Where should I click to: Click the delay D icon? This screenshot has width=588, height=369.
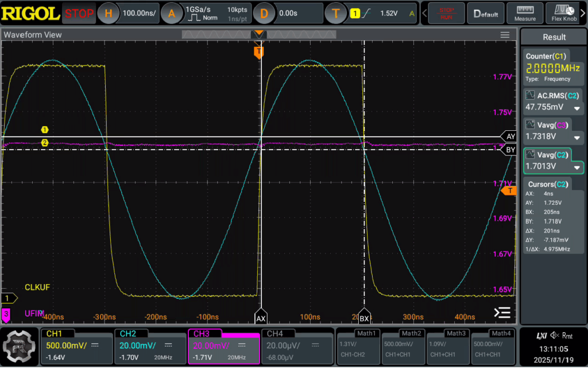point(264,13)
